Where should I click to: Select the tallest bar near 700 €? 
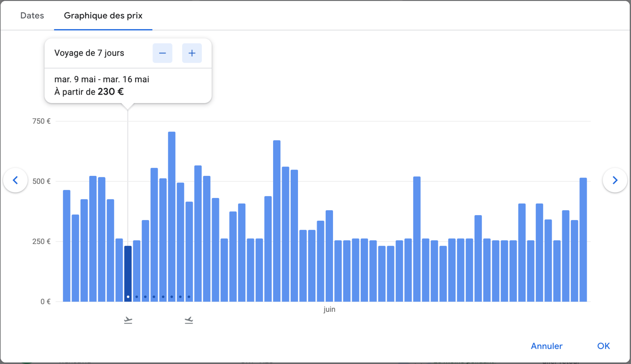point(172,217)
